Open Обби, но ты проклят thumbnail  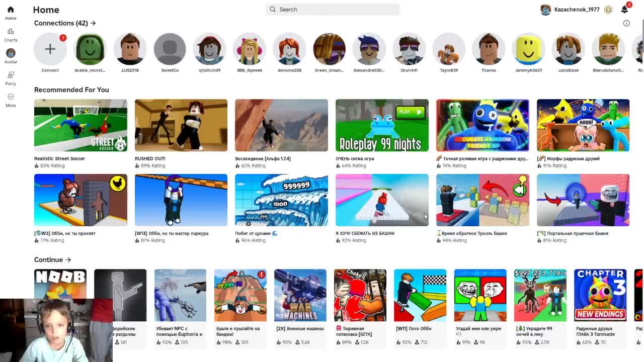click(x=80, y=200)
